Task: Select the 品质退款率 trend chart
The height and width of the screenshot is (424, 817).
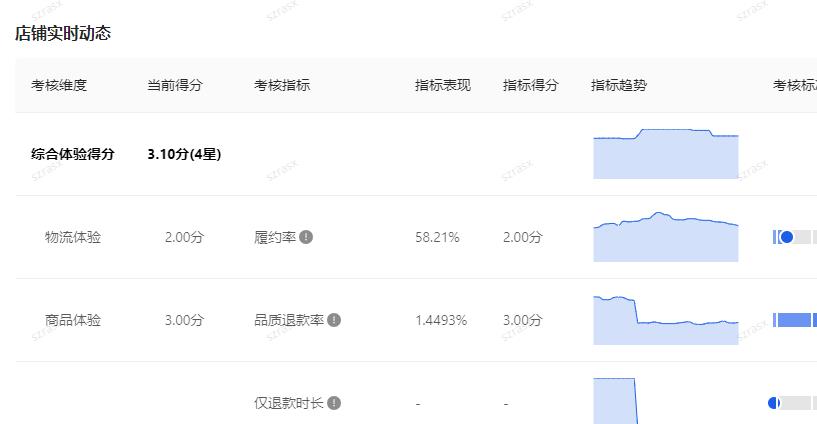Action: pyautogui.click(x=665, y=320)
